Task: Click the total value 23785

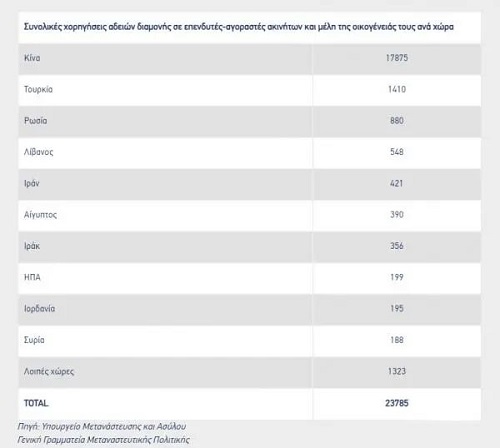Action: point(397,403)
